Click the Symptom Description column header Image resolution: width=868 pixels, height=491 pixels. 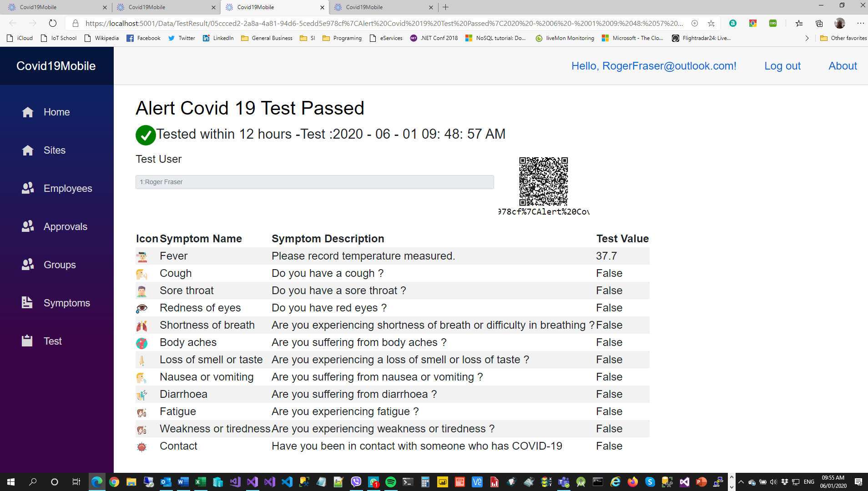(x=328, y=239)
